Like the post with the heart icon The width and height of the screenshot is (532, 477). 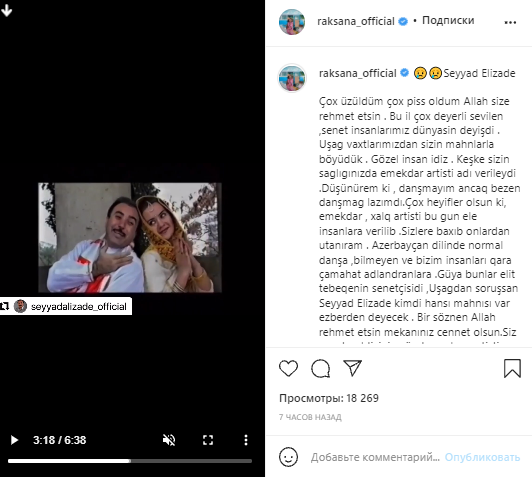coord(288,368)
